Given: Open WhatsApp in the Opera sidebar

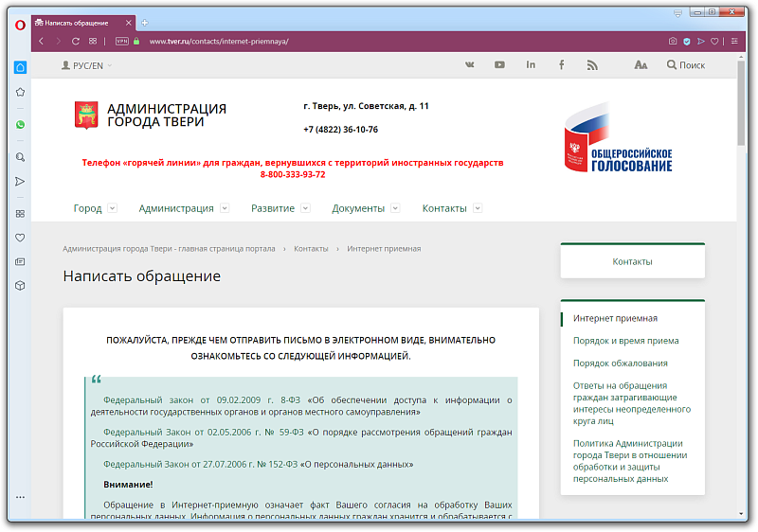Looking at the screenshot, I should click(20, 125).
